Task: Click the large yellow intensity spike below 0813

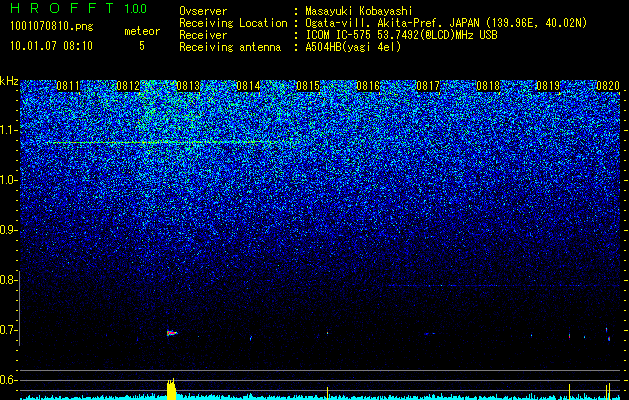Action: click(171, 389)
